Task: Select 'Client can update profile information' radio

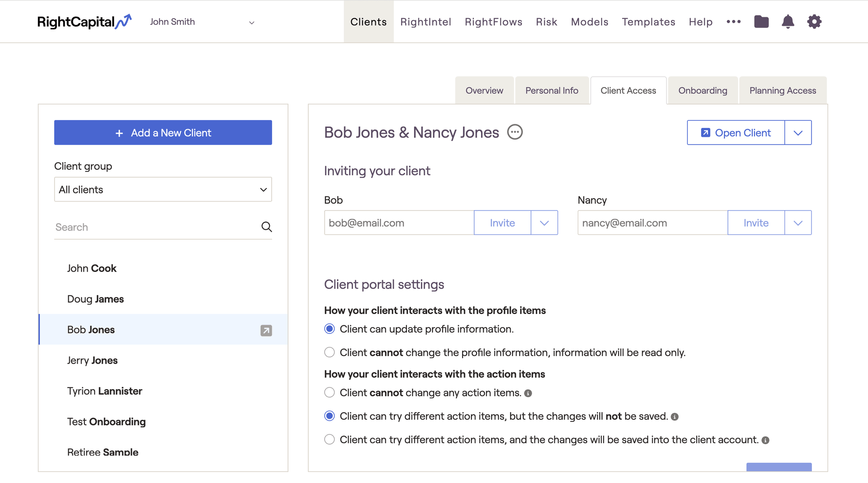Action: pos(330,329)
